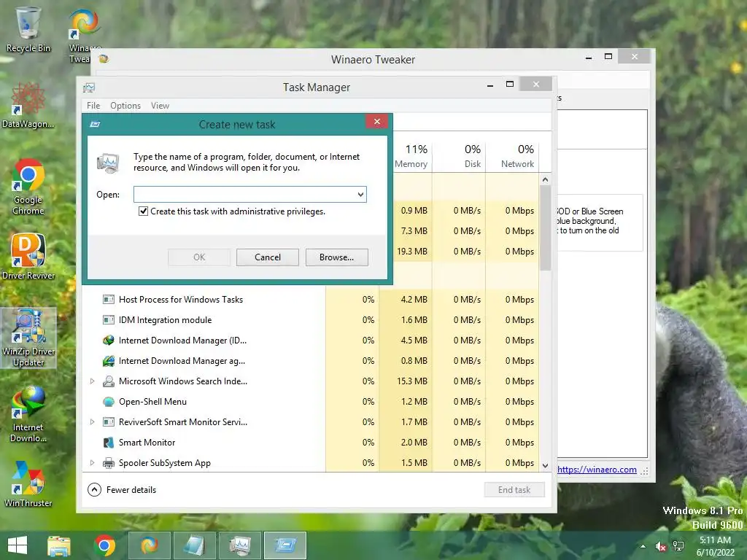Viewport: 747px width, 560px height.
Task: Select Host Process for Windows Tasks row
Action: 311,300
